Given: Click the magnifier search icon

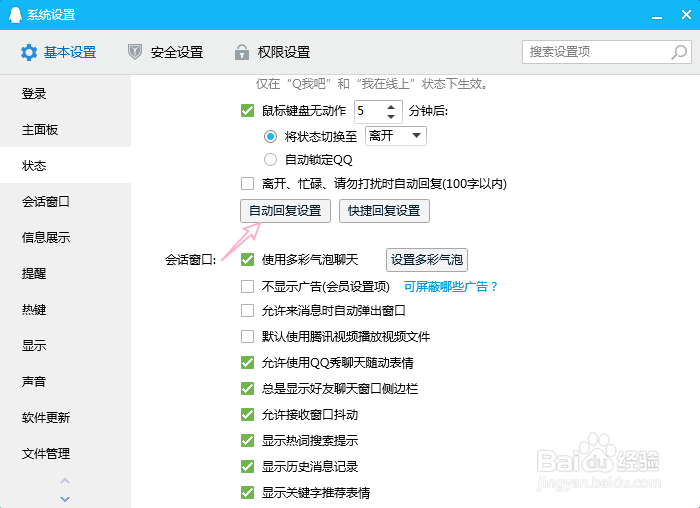Looking at the screenshot, I should click(x=679, y=52).
